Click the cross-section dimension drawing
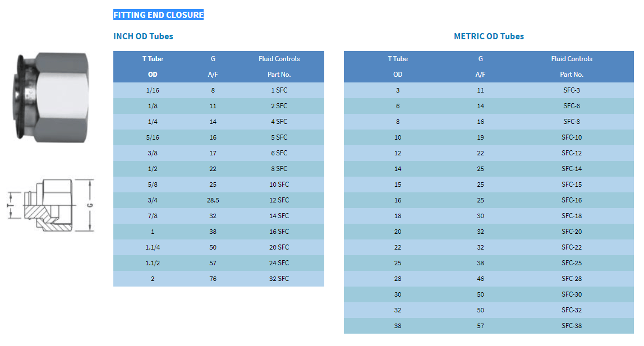644x346 pixels. pos(50,205)
